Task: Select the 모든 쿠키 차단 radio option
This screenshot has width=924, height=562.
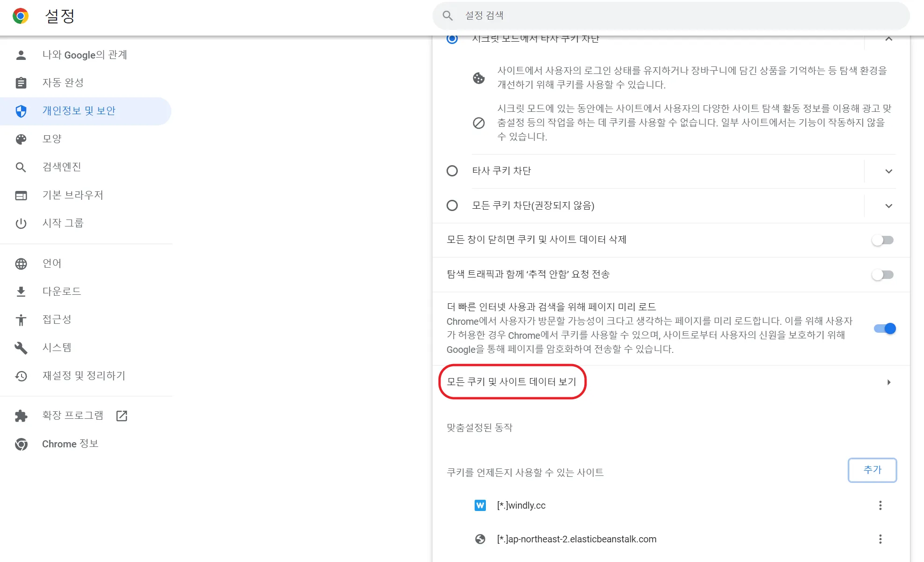Action: pyautogui.click(x=452, y=205)
